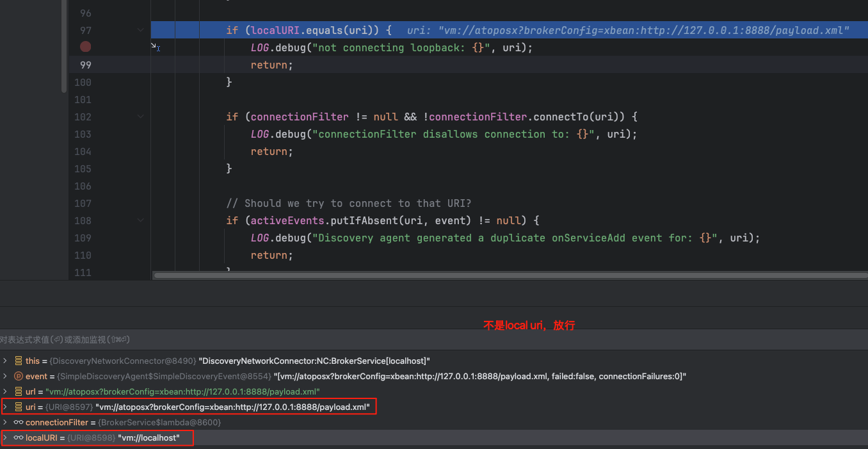
Task: Click the parameter icon next to 'event'
Action: tap(19, 377)
